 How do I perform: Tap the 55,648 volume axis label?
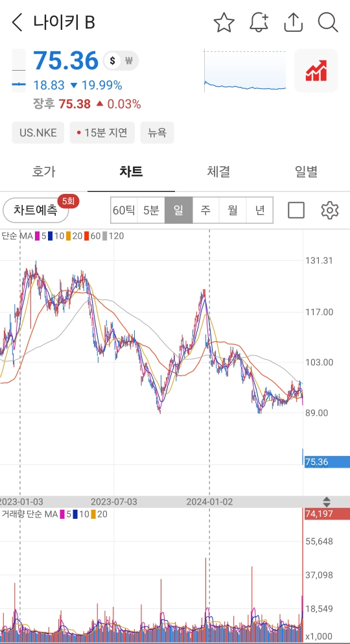pos(320,542)
